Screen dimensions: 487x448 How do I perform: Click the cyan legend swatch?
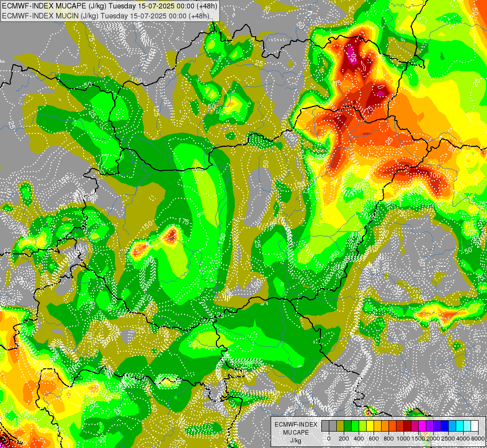click(460, 426)
